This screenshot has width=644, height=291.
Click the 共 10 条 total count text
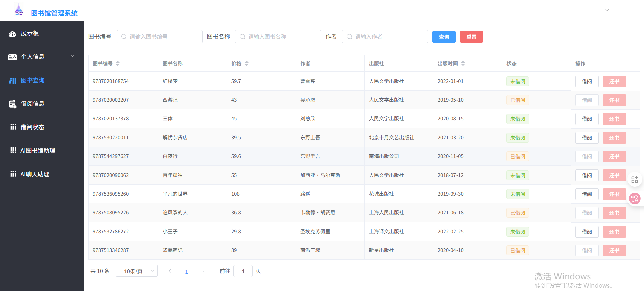click(100, 271)
